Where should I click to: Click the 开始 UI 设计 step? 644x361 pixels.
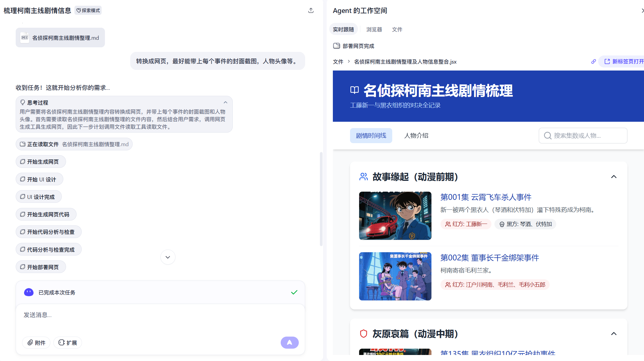[39, 179]
